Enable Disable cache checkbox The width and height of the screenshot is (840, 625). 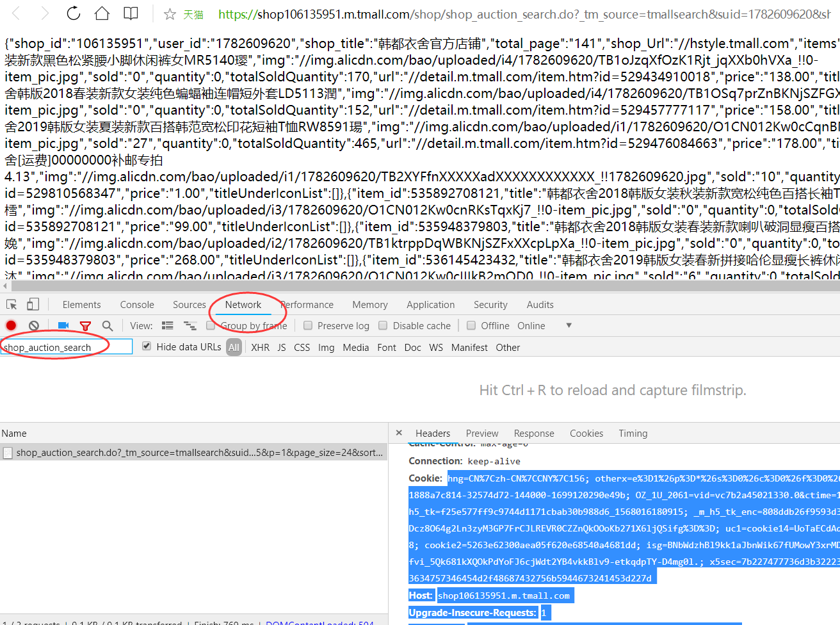383,325
